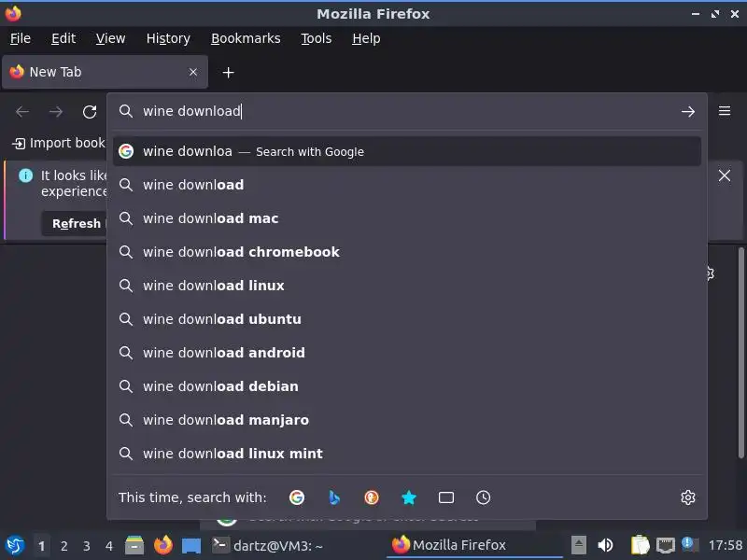Choose 'wine download android' suggestion
747x560 pixels.
[407, 353]
